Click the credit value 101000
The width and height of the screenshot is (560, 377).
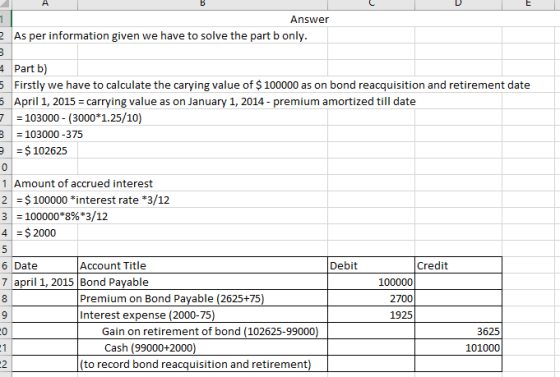[458, 347]
